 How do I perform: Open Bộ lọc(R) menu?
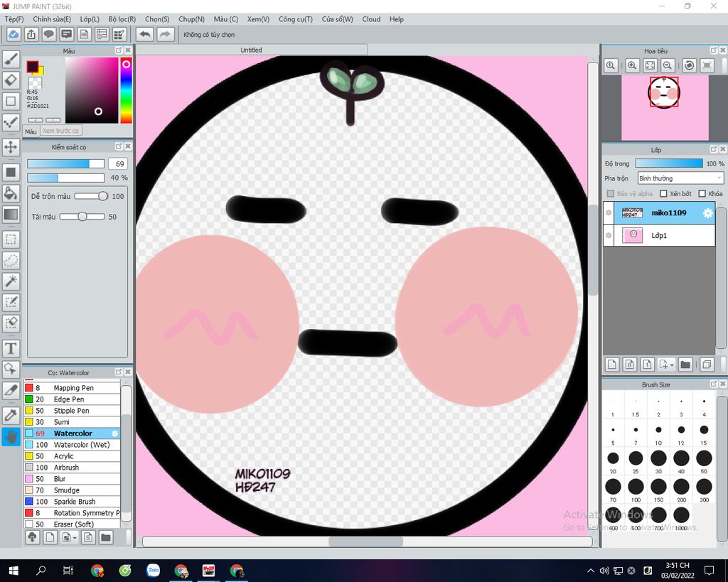pos(122,19)
